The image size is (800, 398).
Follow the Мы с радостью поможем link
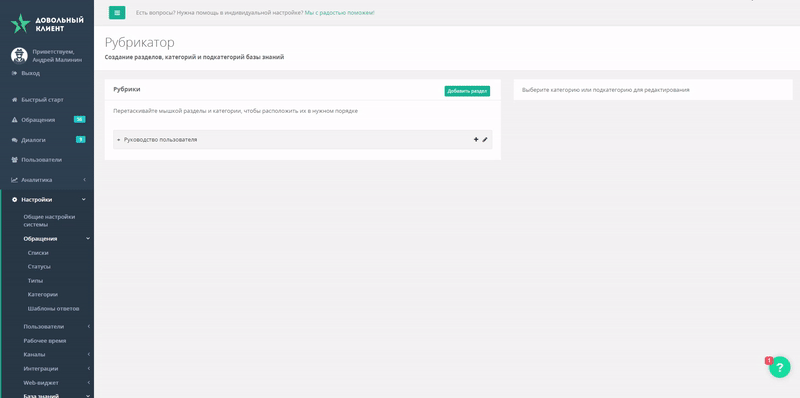pyautogui.click(x=339, y=13)
